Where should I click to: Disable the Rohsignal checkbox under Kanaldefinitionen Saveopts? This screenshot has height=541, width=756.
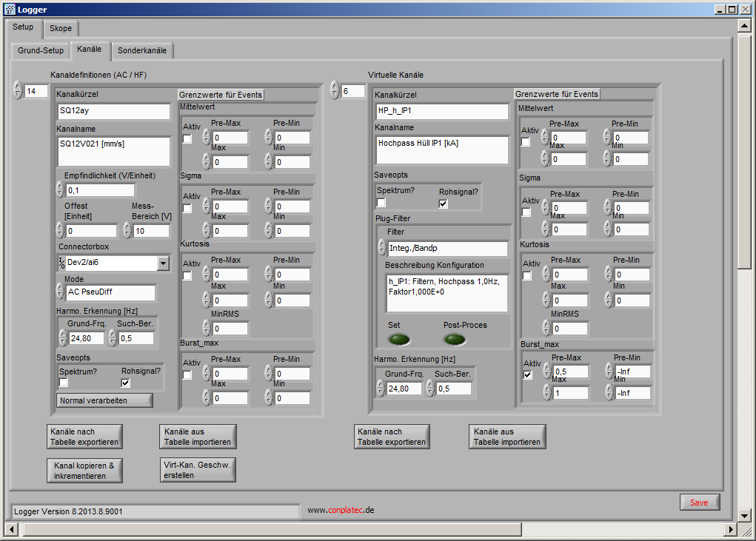[x=125, y=383]
